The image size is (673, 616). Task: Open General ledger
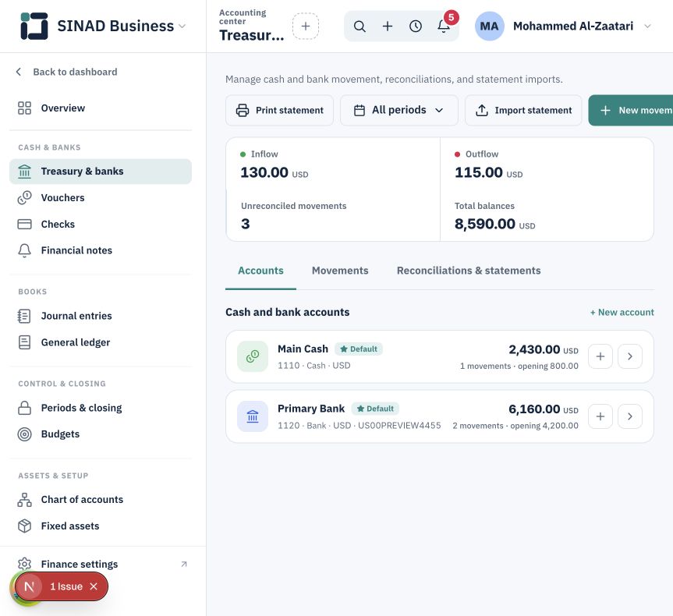coord(101,342)
